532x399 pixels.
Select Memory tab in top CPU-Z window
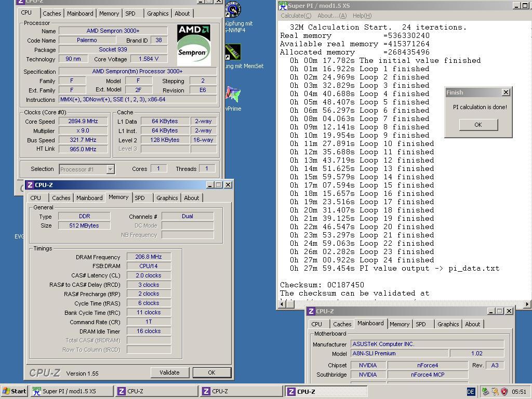tap(109, 14)
